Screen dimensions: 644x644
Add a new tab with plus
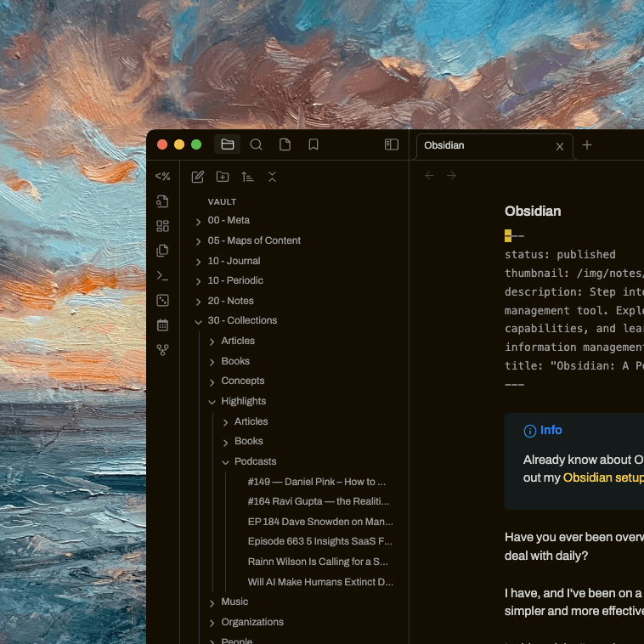pyautogui.click(x=587, y=145)
